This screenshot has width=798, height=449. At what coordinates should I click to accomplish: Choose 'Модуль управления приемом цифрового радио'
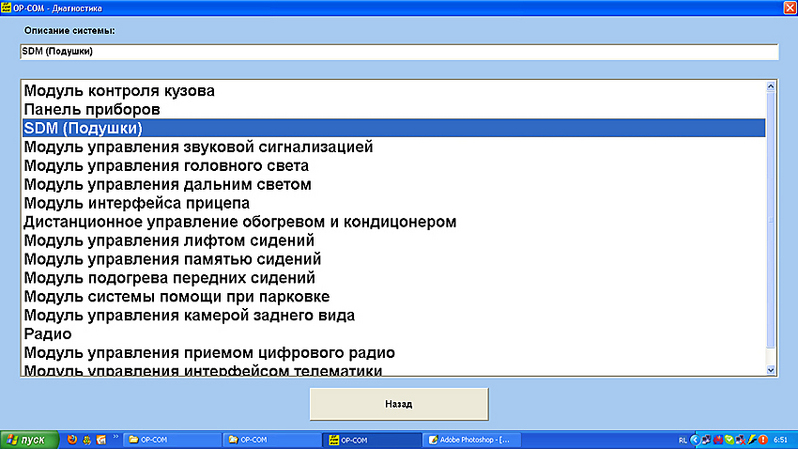394,353
